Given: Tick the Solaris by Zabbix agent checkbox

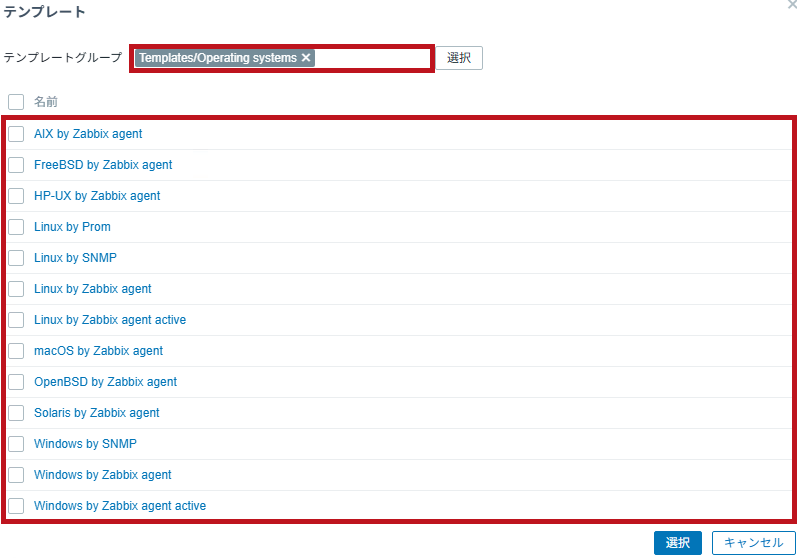Looking at the screenshot, I should [x=16, y=413].
